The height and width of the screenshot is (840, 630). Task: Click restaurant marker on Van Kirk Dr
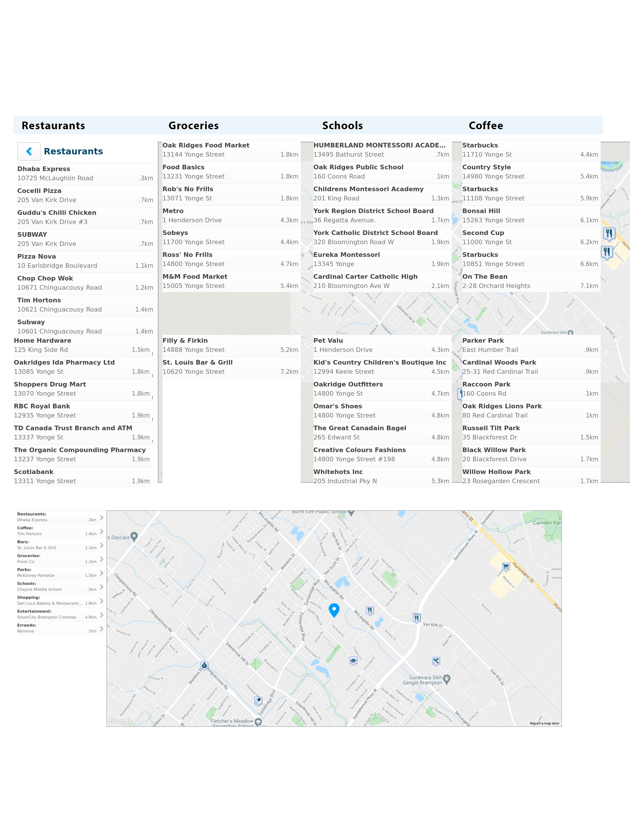[417, 617]
